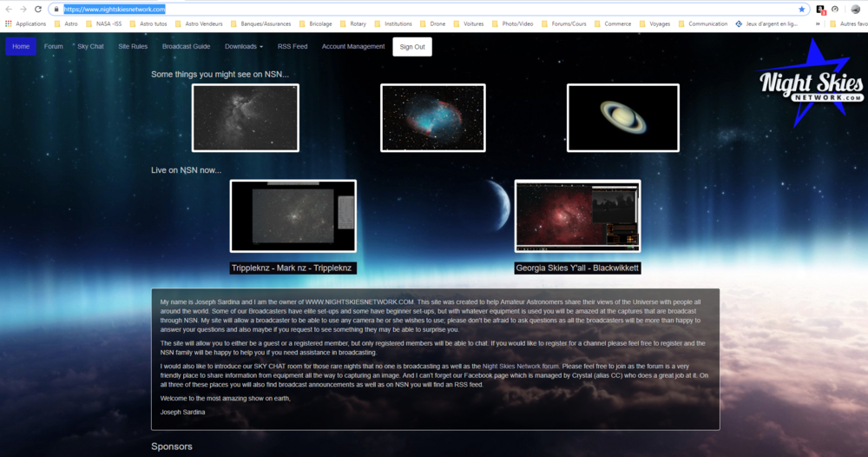
Task: Click the profile avatar icon in browser toolbar
Action: (855, 10)
